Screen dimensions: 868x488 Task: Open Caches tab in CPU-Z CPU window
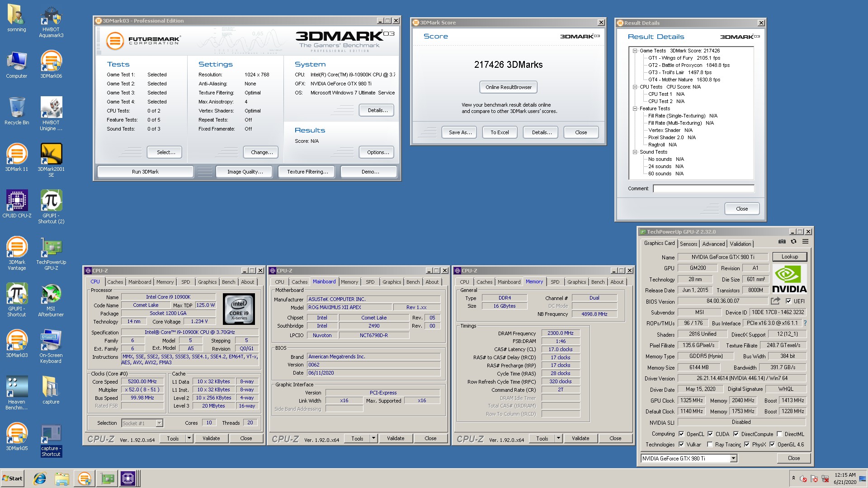115,282
